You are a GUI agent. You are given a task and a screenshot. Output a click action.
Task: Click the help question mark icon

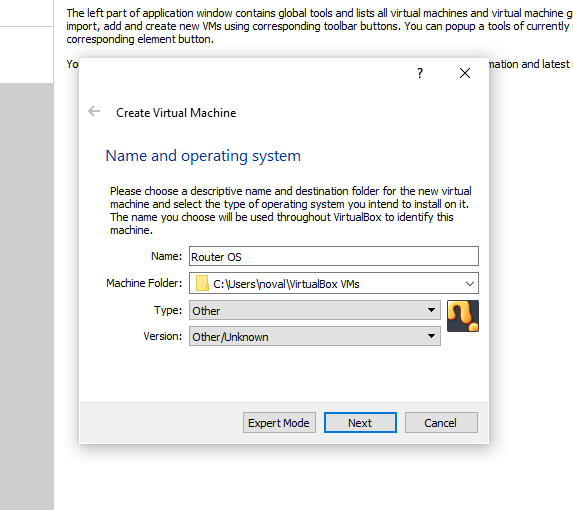point(420,73)
